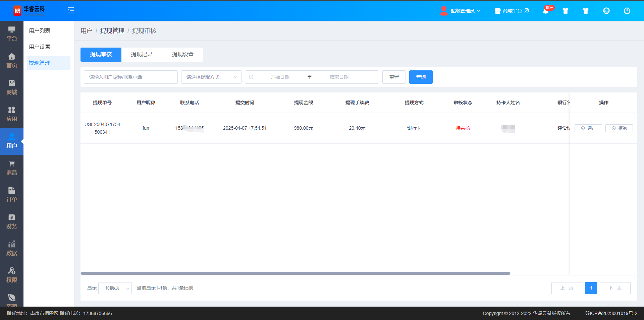
Task: Click the globe language icon
Action: click(606, 11)
